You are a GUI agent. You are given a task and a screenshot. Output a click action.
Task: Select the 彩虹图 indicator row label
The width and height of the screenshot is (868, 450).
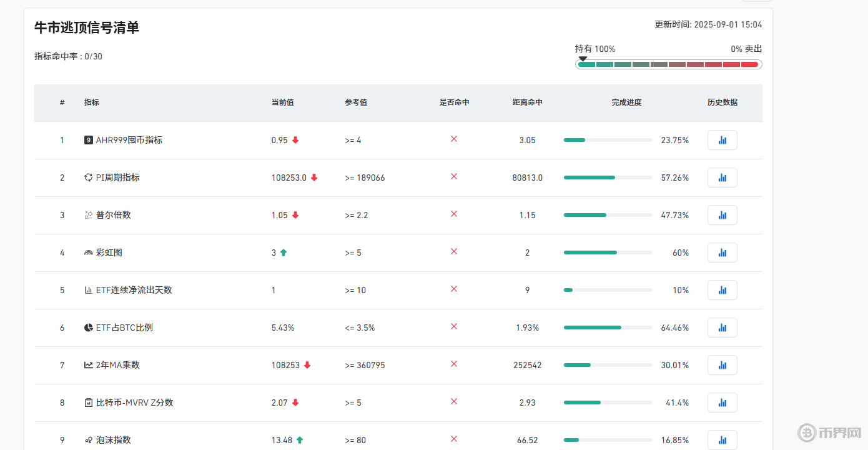point(109,252)
